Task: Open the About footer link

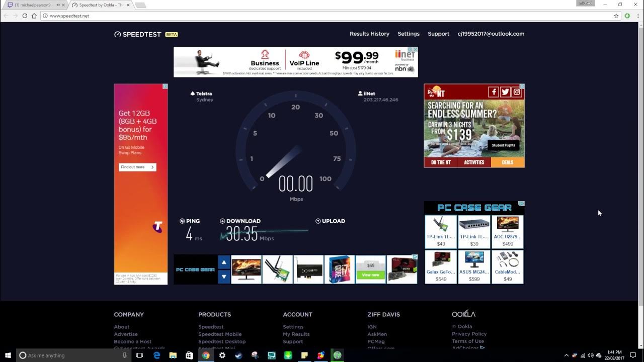Action: (122, 327)
